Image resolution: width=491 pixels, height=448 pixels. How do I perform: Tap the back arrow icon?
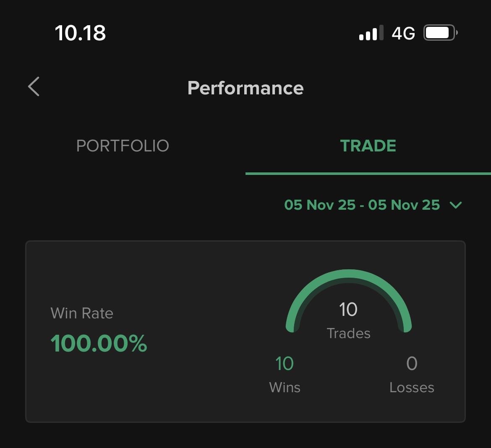coord(34,87)
